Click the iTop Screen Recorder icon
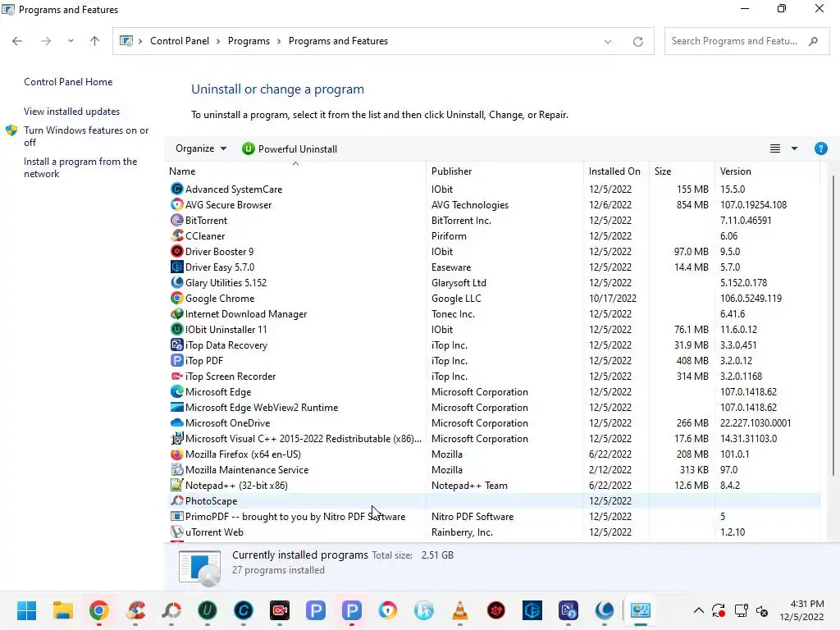Viewport: 840px width, 630px height. (177, 376)
